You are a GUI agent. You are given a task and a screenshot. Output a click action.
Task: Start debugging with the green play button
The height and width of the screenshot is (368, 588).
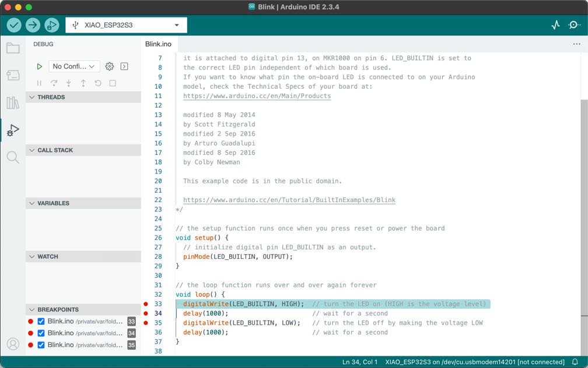39,66
